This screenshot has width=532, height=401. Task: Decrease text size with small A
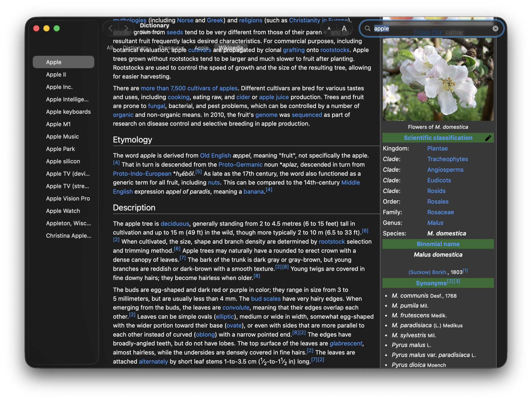329,28
